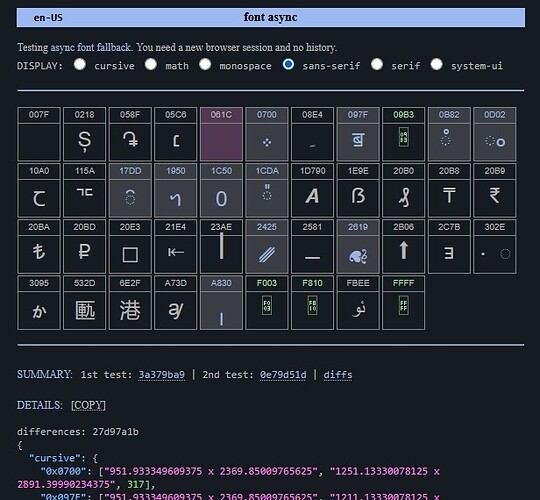540x500 pixels.
Task: Open the 2nd test hash 0e79d51d
Action: 283,375
